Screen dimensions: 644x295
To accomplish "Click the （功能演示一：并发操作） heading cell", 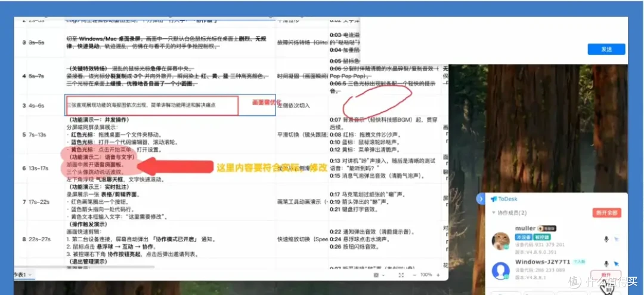I will click(99, 119).
